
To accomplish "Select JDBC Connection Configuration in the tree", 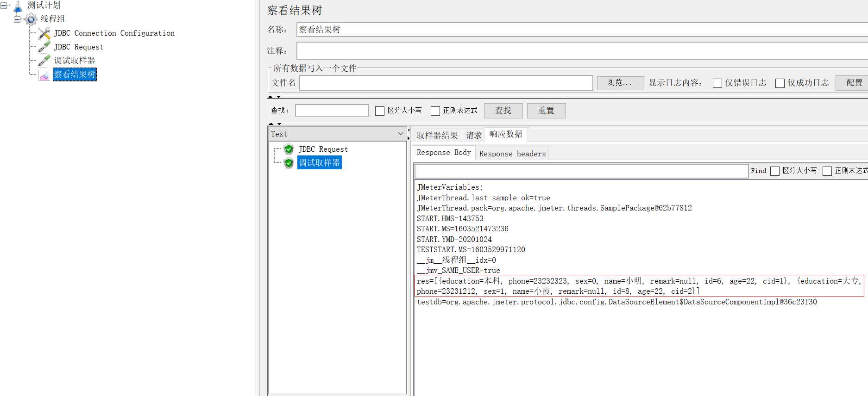I will click(x=114, y=33).
